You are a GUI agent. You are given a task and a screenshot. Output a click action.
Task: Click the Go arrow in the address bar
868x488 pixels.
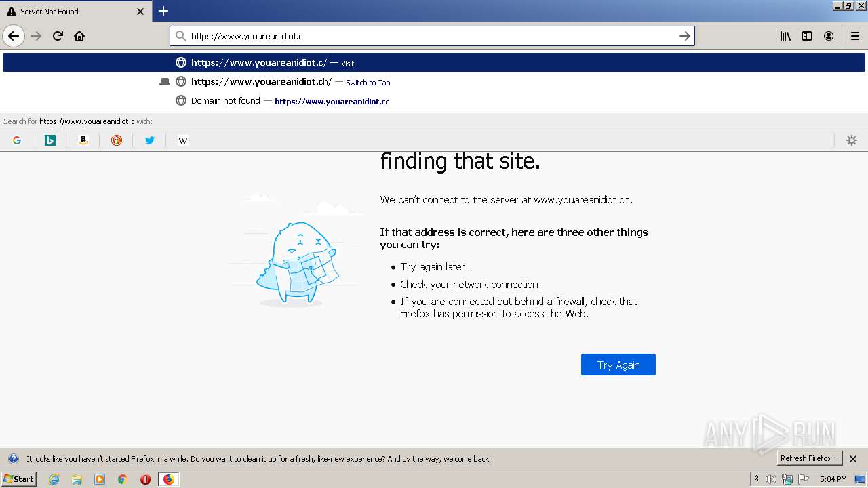click(x=685, y=36)
